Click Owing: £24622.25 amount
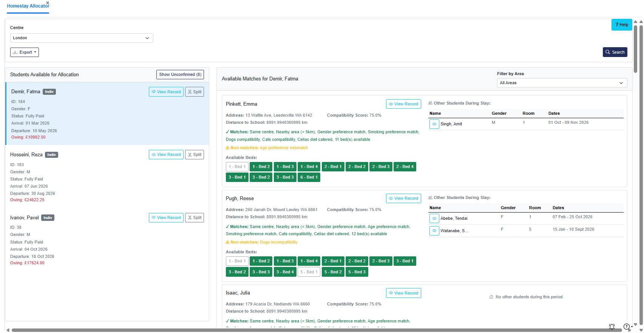The image size is (644, 333). coord(27,200)
